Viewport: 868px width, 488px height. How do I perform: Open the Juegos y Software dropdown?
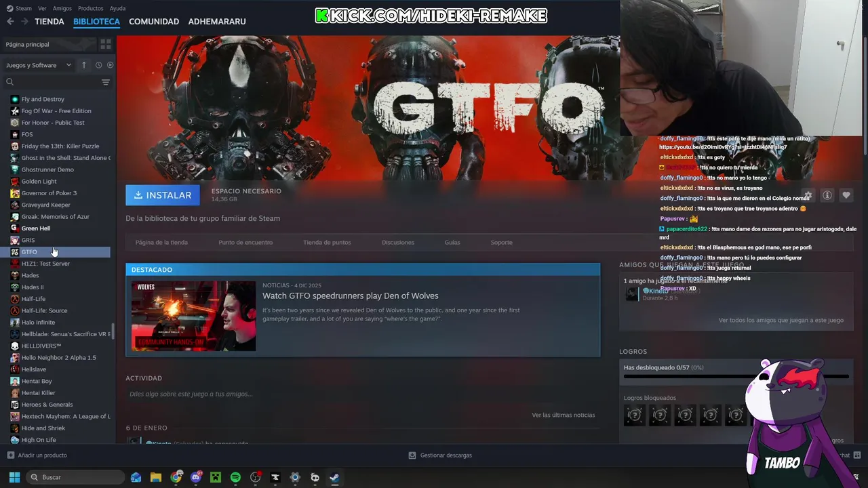tap(39, 65)
